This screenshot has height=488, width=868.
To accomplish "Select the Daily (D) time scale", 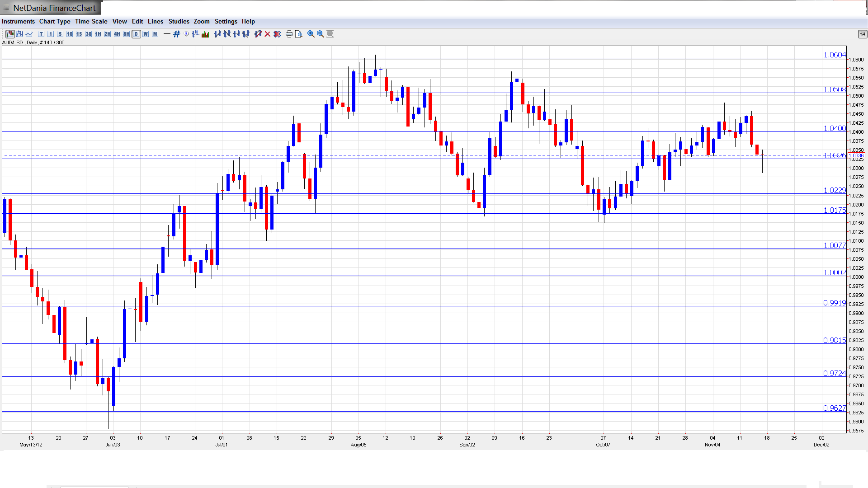I will [136, 34].
